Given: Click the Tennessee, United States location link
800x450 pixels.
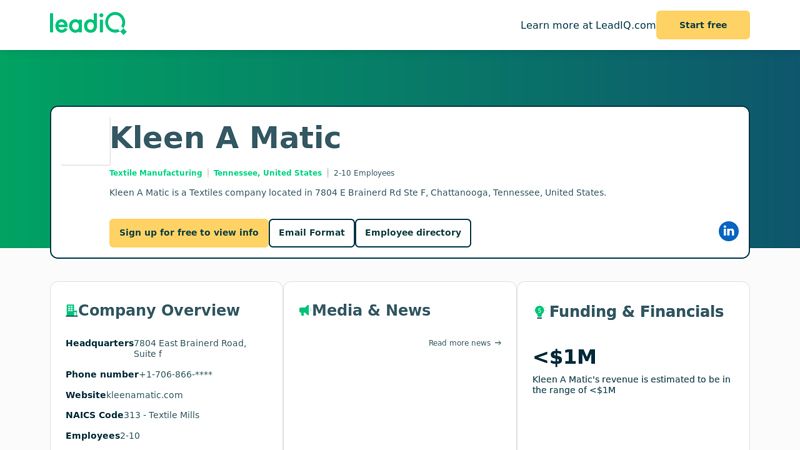Looking at the screenshot, I should point(268,173).
